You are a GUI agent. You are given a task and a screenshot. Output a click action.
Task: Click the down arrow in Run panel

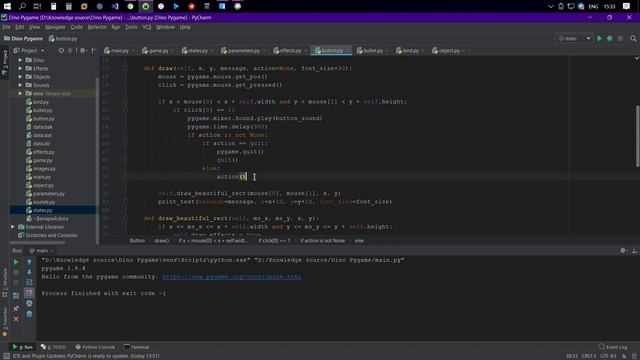29,272
